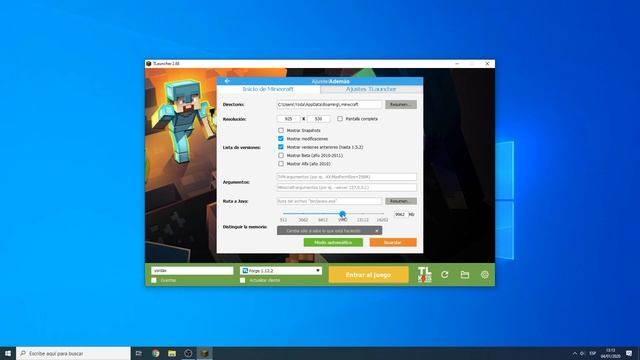Open the Windows Start menu
640x360 pixels.
(8, 353)
